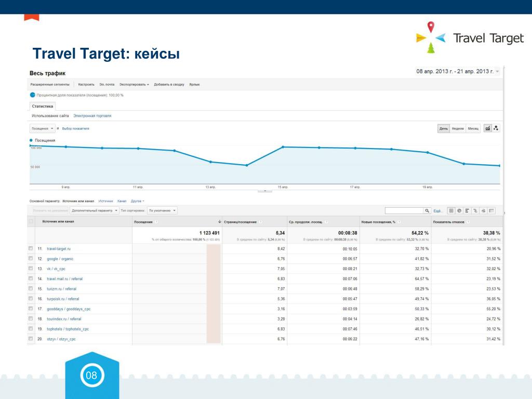Click the 15 апр. peak chart point

(283, 147)
